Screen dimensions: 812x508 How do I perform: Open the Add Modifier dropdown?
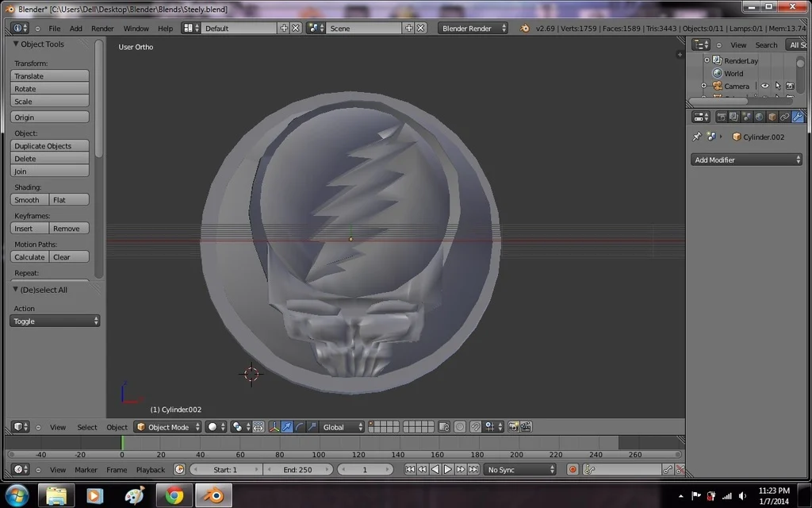tap(746, 160)
